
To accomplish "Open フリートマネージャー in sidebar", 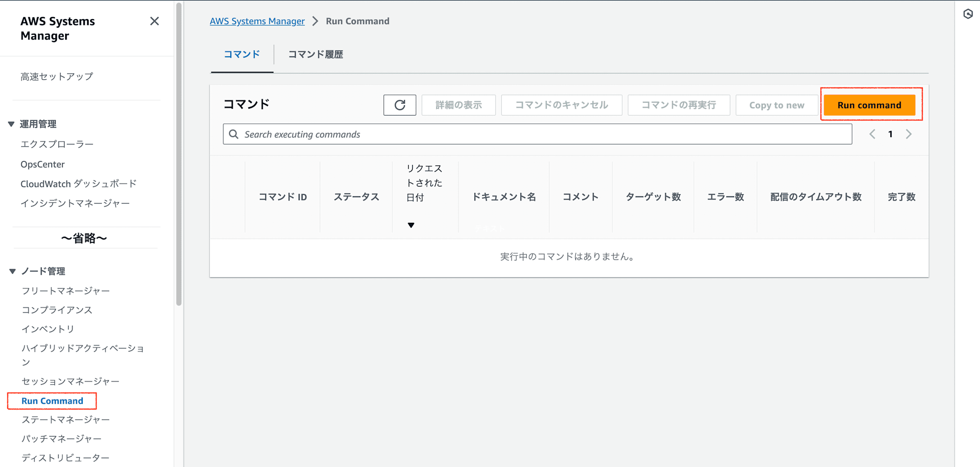I will [66, 291].
